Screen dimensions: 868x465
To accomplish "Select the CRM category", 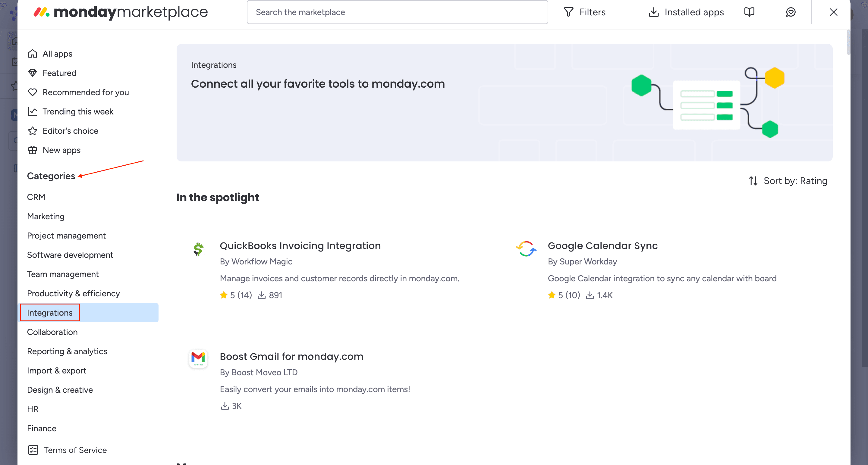I will click(36, 197).
